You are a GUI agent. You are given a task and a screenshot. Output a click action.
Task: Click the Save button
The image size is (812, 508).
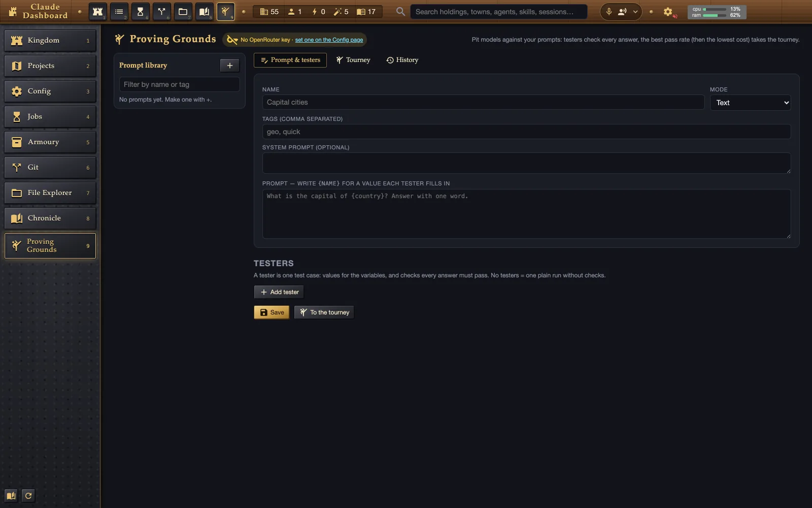(272, 312)
